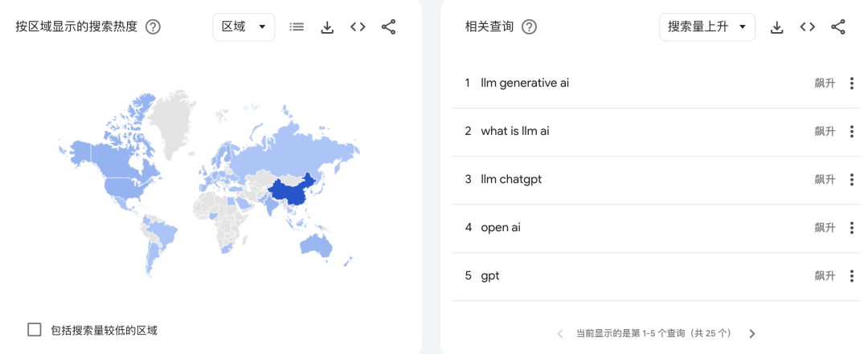The height and width of the screenshot is (354, 868).
Task: Open more options for gpt query
Action: [x=852, y=276]
